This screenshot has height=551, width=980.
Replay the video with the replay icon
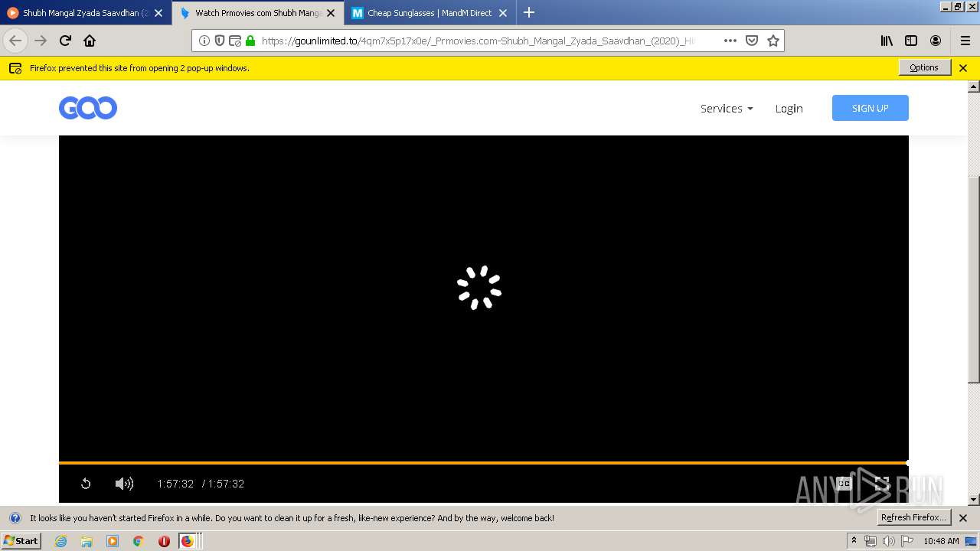[x=86, y=484]
